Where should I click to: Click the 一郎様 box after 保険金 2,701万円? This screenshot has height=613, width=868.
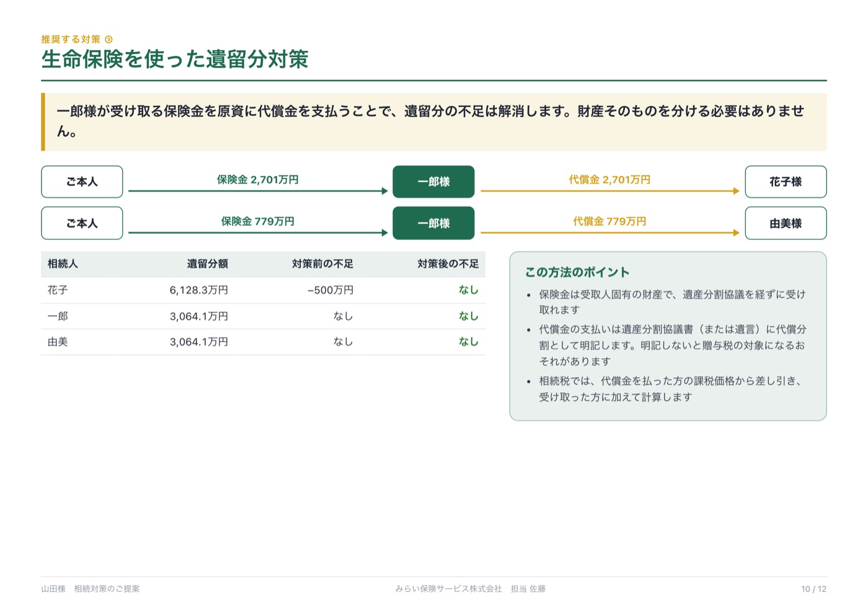click(x=433, y=182)
